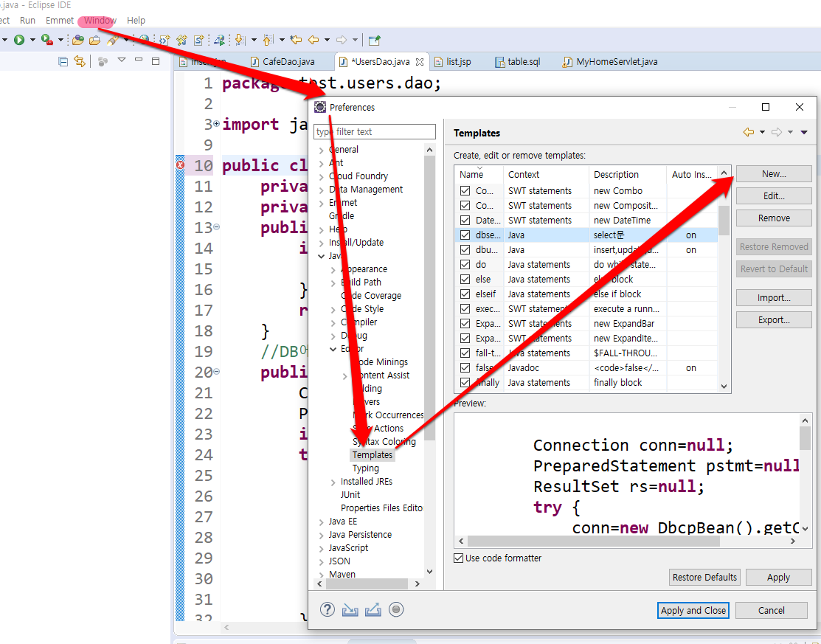Uncheck the 'new Combo' template checkbox
This screenshot has height=644, width=821.
point(465,190)
